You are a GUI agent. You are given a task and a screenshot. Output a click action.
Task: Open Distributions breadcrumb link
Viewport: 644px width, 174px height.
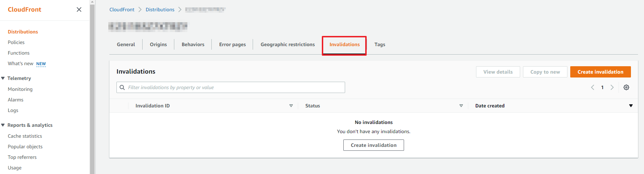pos(160,10)
